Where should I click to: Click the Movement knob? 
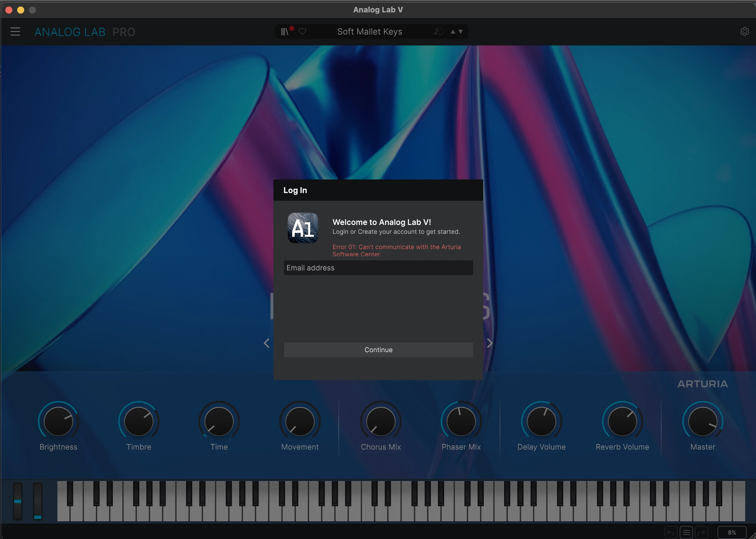(300, 421)
